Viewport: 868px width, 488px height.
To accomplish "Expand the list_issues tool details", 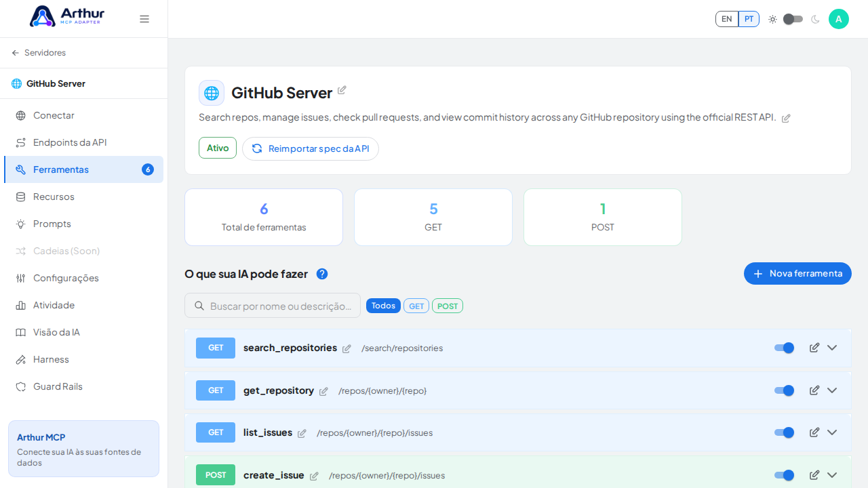I will tap(832, 432).
